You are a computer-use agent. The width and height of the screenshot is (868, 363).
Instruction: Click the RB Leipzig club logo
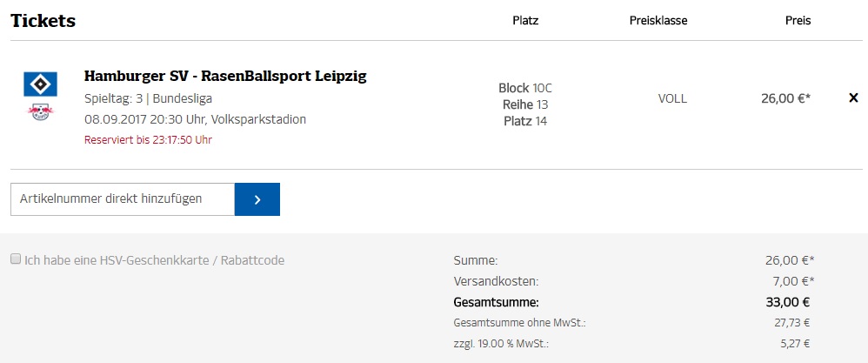pyautogui.click(x=39, y=111)
